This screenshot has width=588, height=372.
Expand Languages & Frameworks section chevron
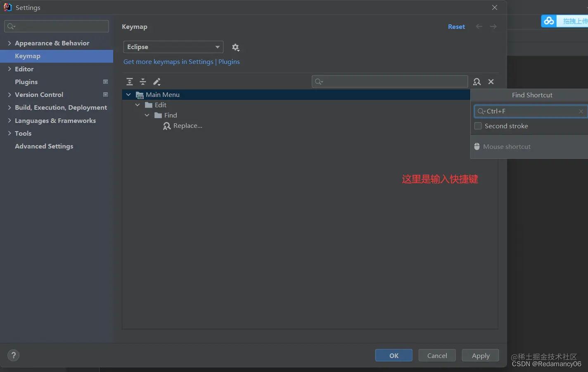(9, 120)
